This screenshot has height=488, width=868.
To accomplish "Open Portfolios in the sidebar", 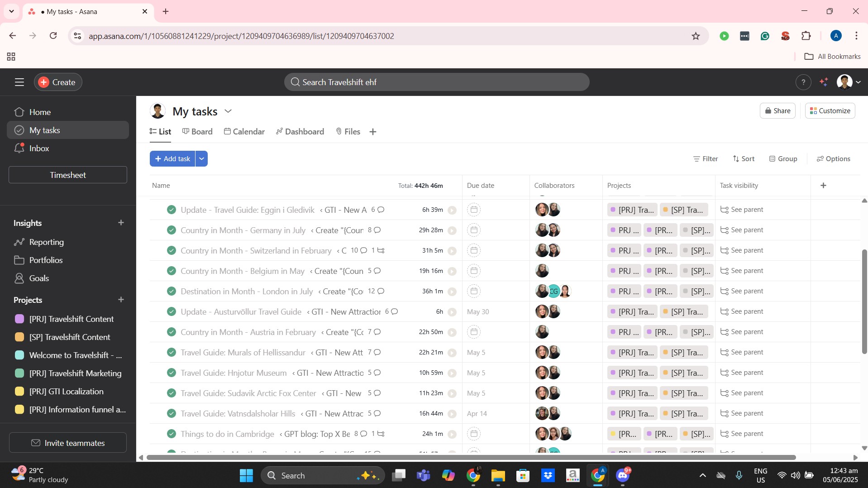I will 68,260.
